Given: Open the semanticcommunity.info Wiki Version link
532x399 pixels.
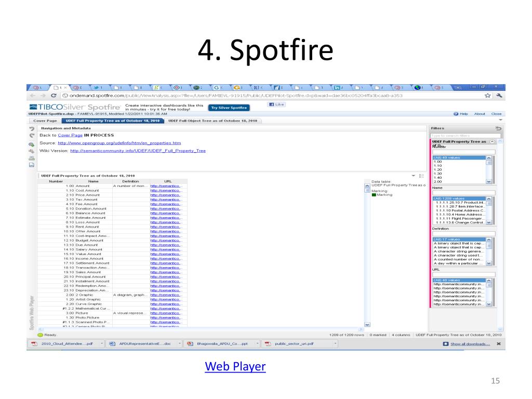Looking at the screenshot, I should pyautogui.click(x=138, y=151).
